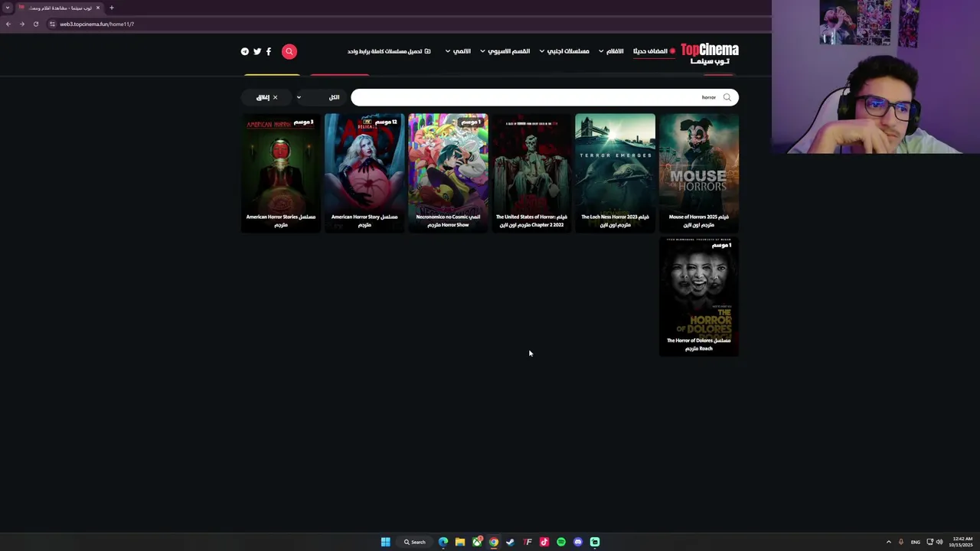Viewport: 980px width, 551px height.
Task: Open the Windows Start menu
Action: 386,542
